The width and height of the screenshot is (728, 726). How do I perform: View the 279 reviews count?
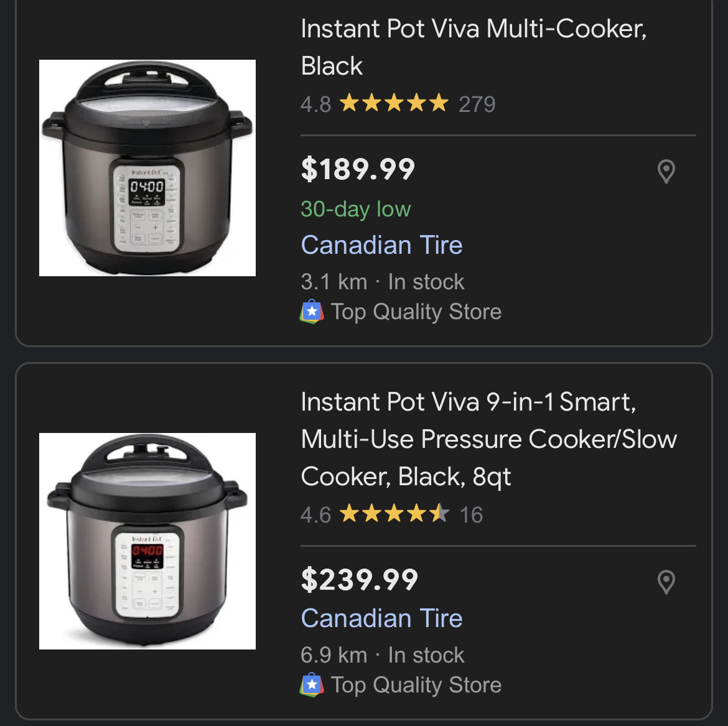point(477,104)
